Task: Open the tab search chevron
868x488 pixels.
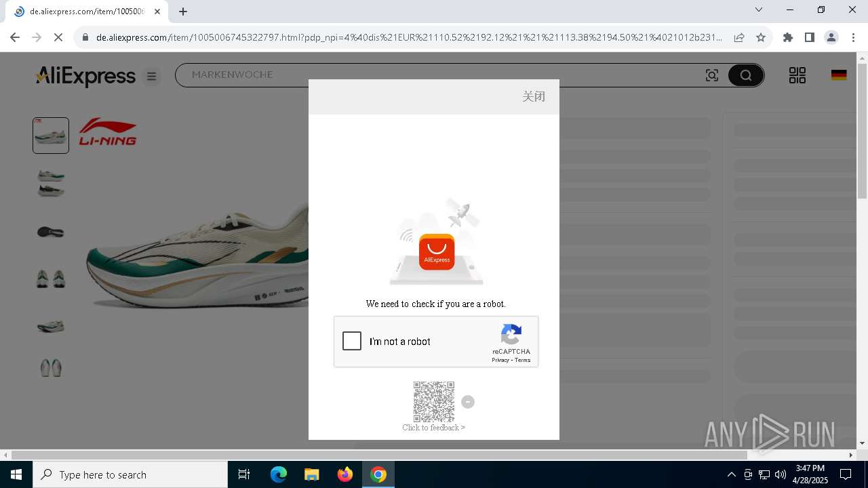Action: (x=759, y=9)
